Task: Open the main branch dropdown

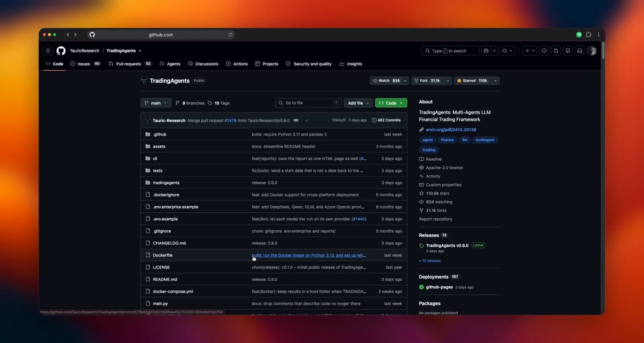Action: pyautogui.click(x=156, y=103)
